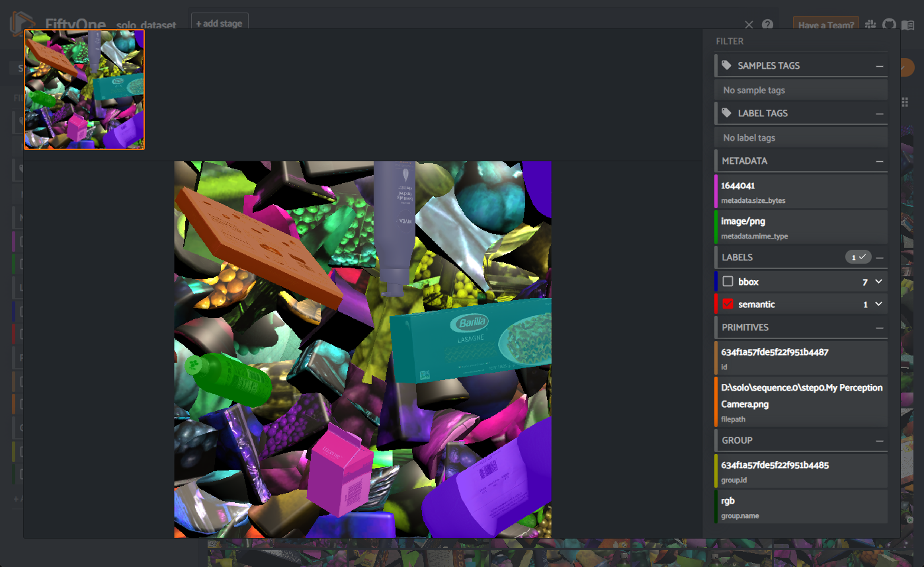Toggle the Labels selected count pill
Image resolution: width=924 pixels, height=567 pixels.
pos(858,257)
